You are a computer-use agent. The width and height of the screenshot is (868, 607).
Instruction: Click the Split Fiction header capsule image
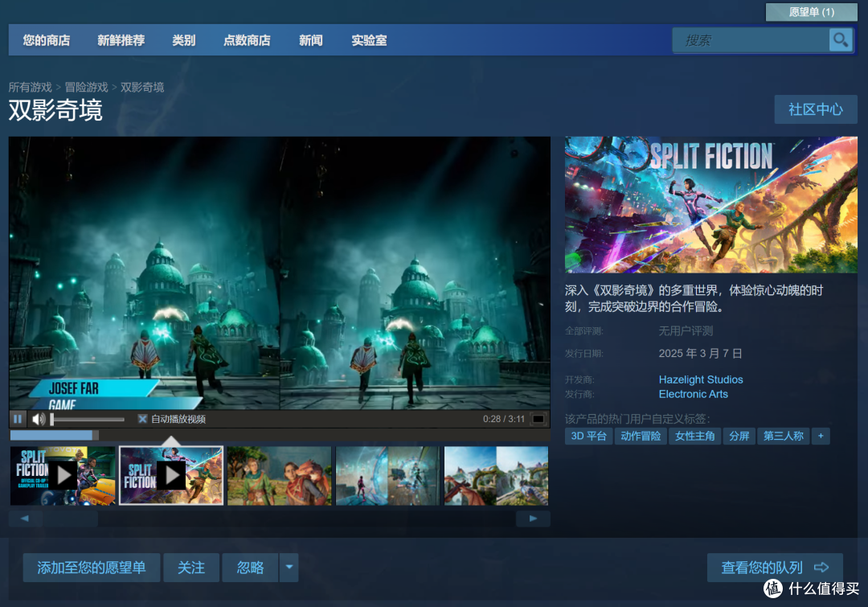(711, 204)
